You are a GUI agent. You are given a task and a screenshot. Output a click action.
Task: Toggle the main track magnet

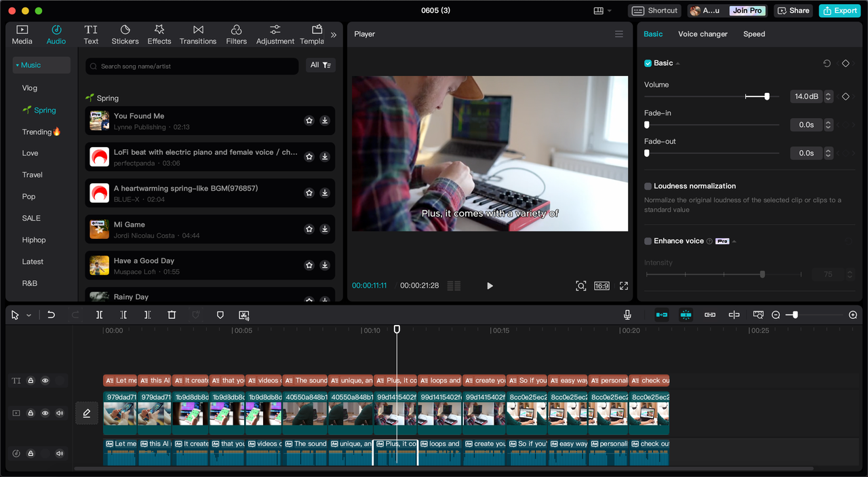point(661,315)
